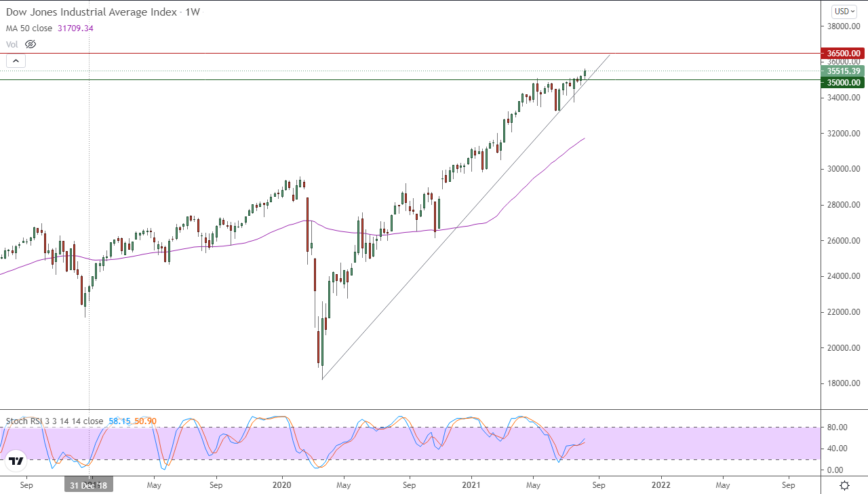Screen dimensions: 868x494
Task: Click 0.00 on the Stoch RSI scale
Action: tap(834, 470)
